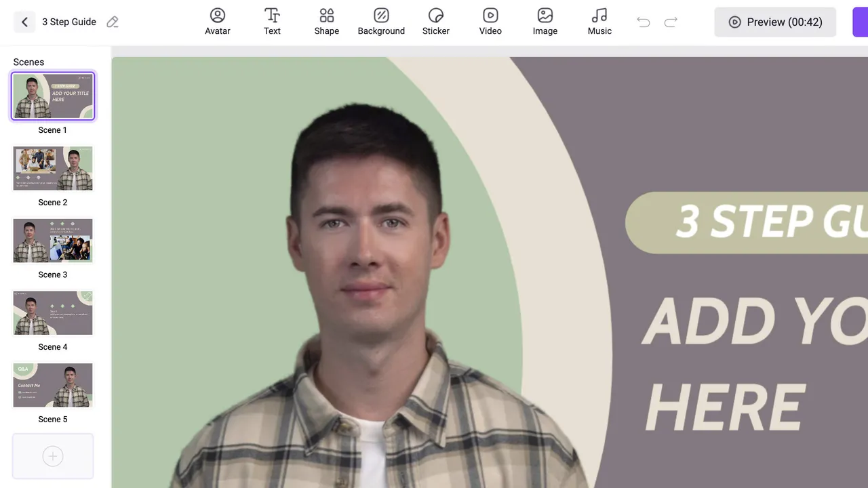The width and height of the screenshot is (868, 488).
Task: Select Scene 4 thumbnail
Action: [53, 312]
